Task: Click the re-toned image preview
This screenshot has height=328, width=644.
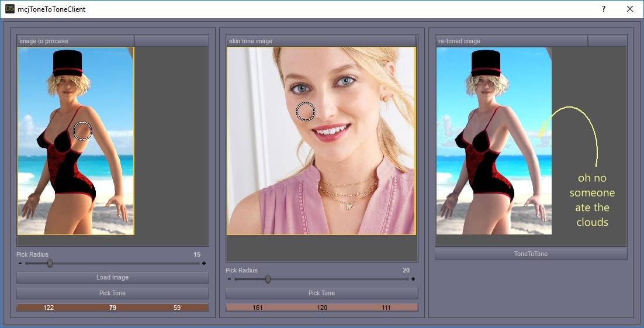Action: pos(494,141)
